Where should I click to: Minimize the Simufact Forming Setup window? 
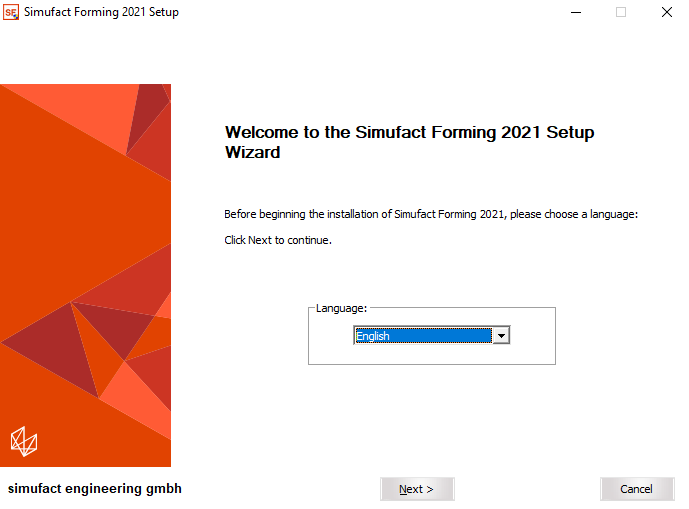(576, 12)
